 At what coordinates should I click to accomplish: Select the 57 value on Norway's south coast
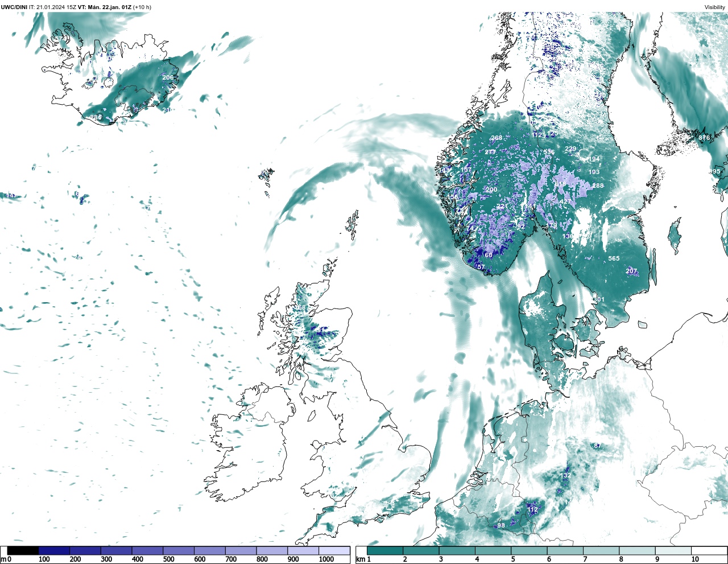(481, 267)
